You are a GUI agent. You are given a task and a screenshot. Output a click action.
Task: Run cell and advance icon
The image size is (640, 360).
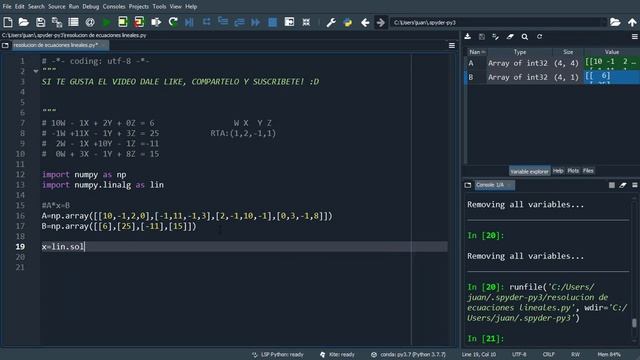139,22
